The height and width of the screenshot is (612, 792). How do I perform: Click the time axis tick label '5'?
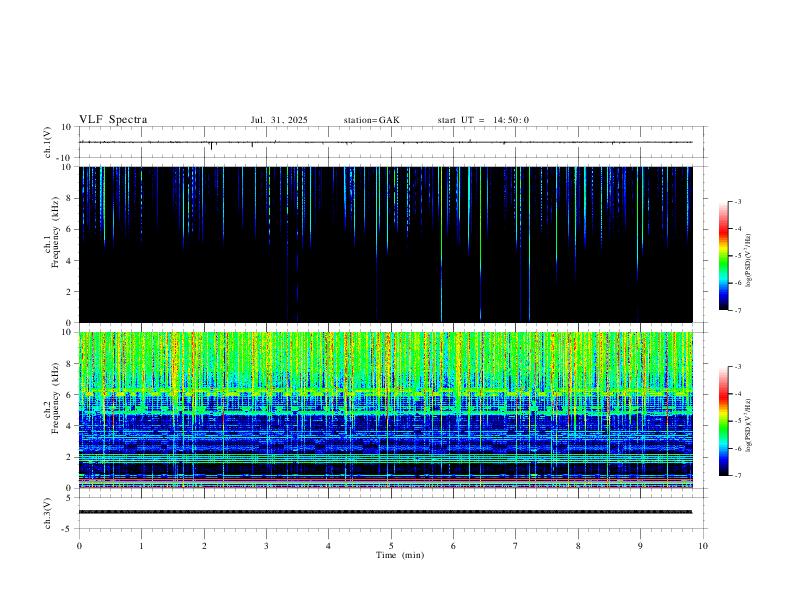pos(391,546)
